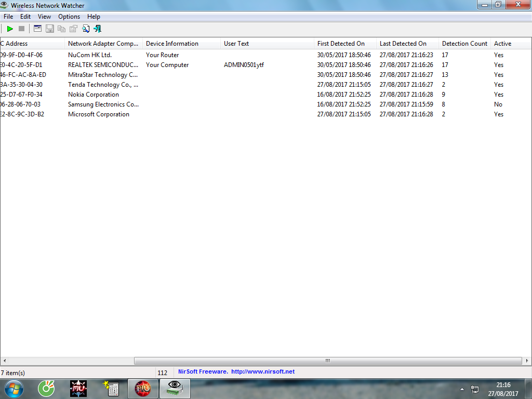The width and height of the screenshot is (532, 399).
Task: Click the horizontal scrollbar right arrow
Action: (527, 361)
